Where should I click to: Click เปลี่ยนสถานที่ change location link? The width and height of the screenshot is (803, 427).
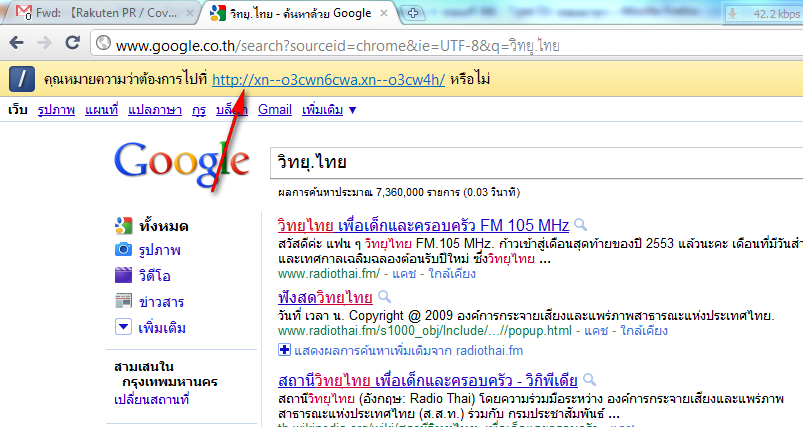click(152, 399)
